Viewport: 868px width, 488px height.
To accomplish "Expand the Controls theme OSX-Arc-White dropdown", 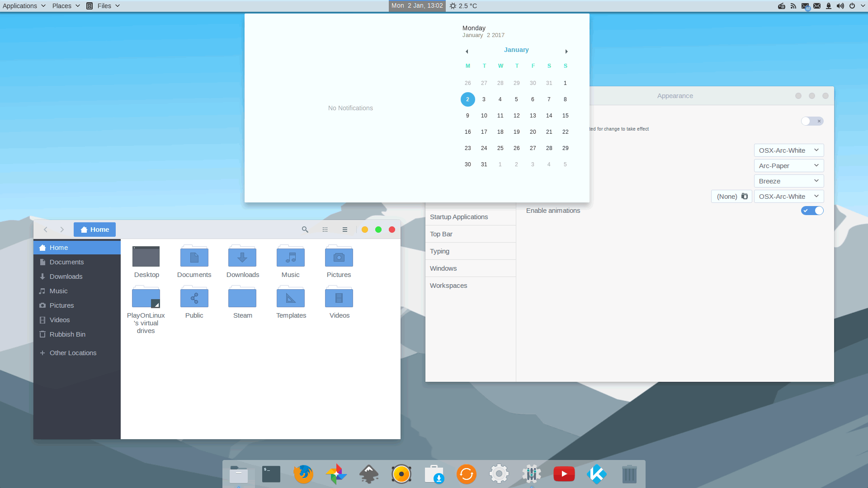I will click(789, 150).
